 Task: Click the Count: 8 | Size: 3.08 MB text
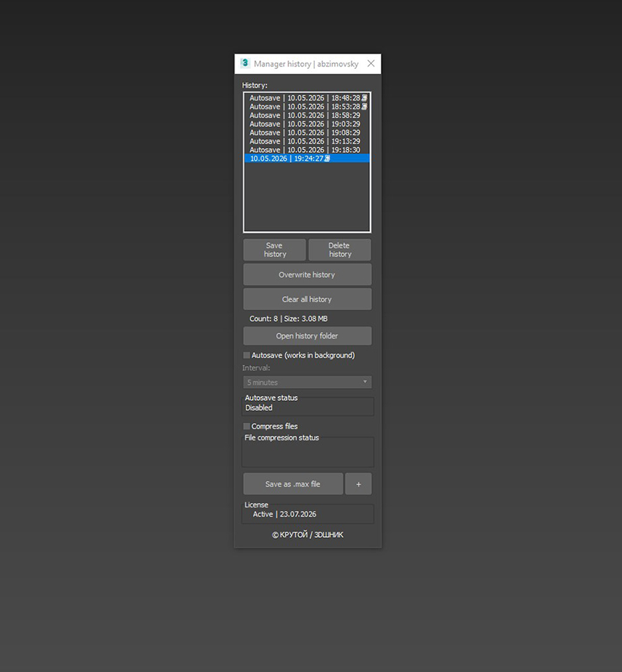click(288, 319)
